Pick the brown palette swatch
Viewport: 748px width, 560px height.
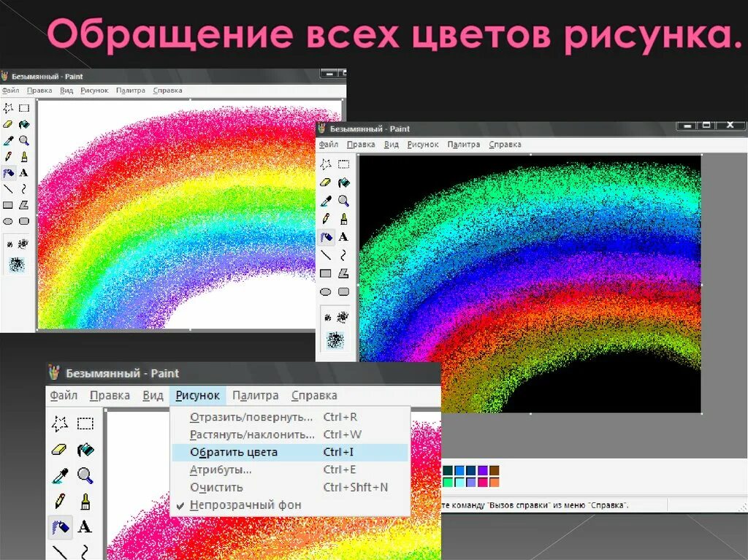click(x=495, y=470)
